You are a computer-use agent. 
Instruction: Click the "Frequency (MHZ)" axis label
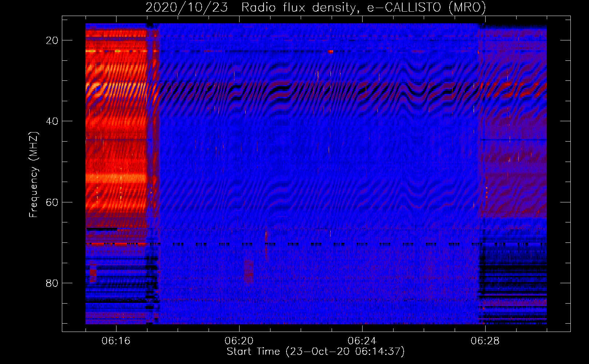33,174
